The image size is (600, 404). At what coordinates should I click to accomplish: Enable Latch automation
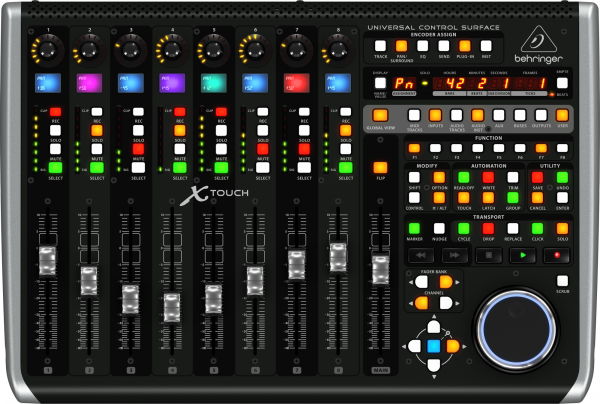(488, 198)
